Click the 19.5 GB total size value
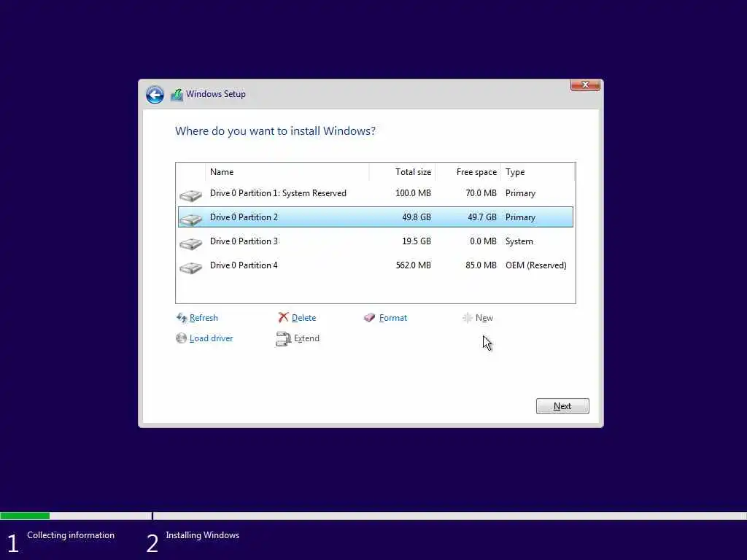This screenshot has height=560, width=747. click(x=417, y=241)
